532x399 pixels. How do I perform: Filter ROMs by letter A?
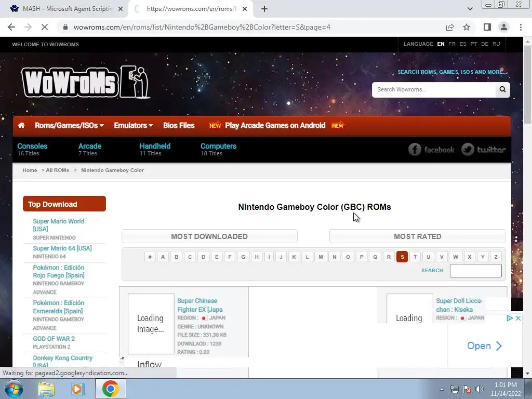[163, 257]
